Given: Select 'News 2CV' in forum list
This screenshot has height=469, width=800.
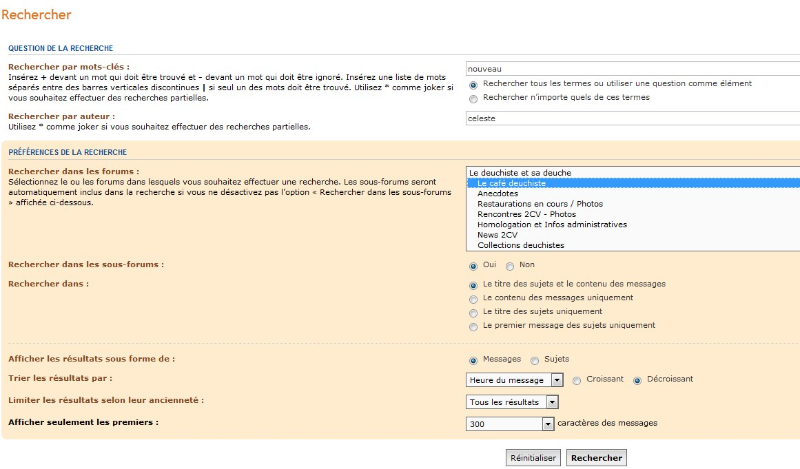Looking at the screenshot, I should tap(497, 234).
